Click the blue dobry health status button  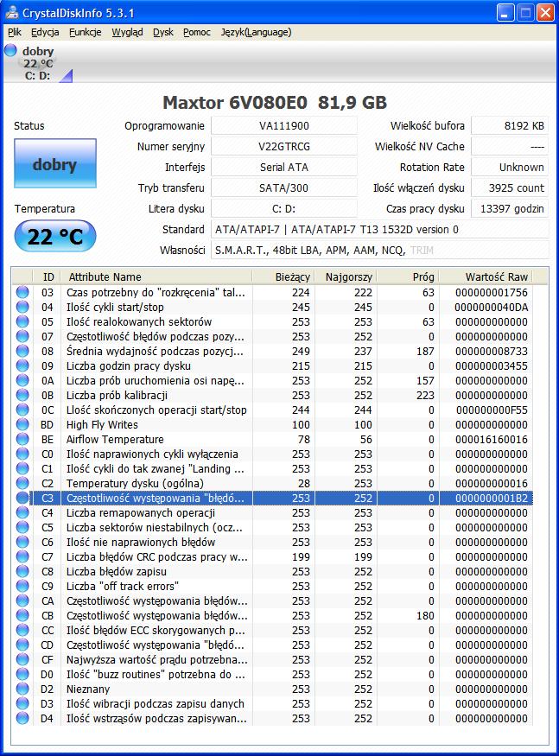click(x=55, y=163)
